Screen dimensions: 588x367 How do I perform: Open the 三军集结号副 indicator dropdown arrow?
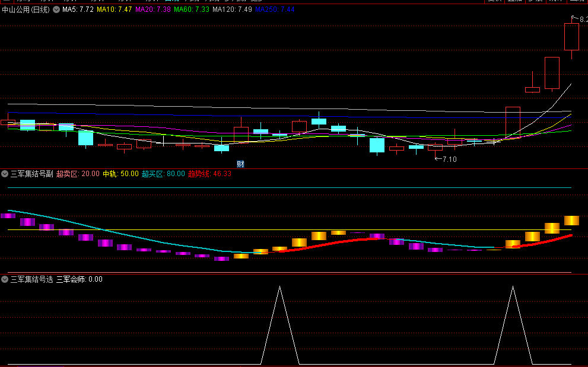[5, 174]
